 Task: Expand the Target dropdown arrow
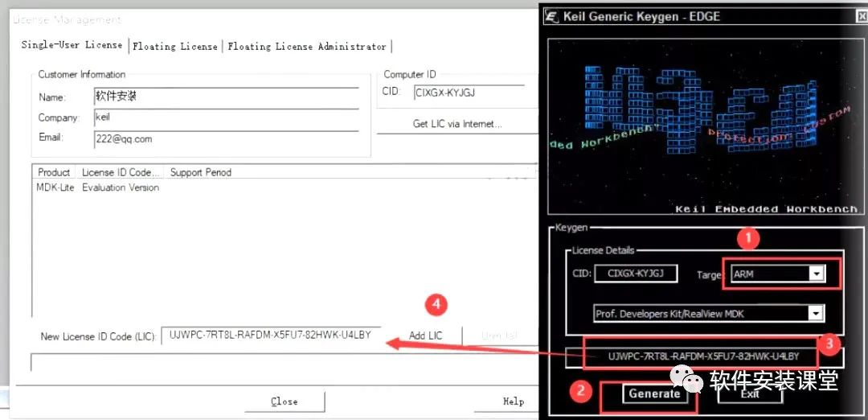click(816, 274)
